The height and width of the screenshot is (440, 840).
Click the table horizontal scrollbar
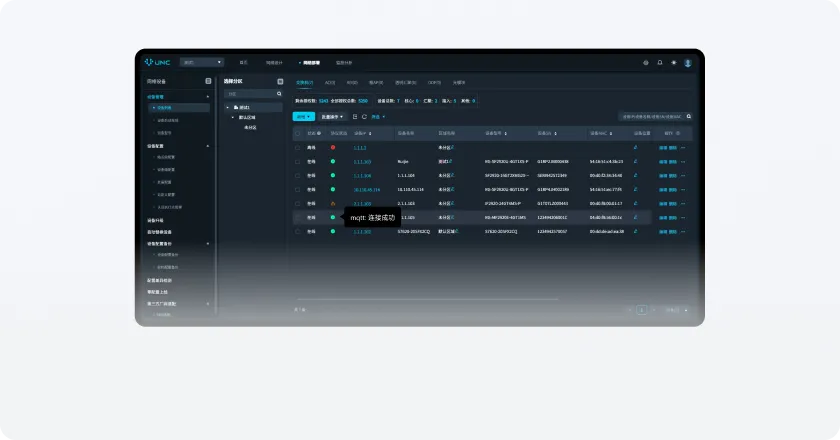[427, 299]
